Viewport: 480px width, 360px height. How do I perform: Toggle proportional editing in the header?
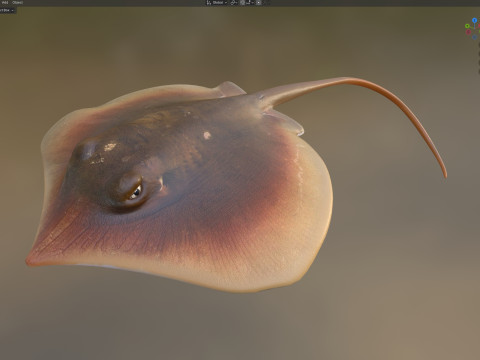pos(259,3)
